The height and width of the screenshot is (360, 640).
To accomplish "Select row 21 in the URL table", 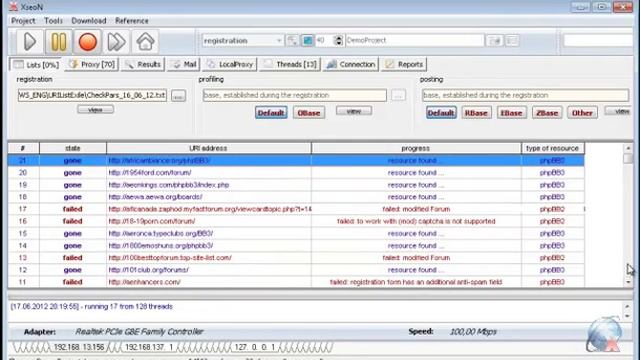I will point(296,160).
